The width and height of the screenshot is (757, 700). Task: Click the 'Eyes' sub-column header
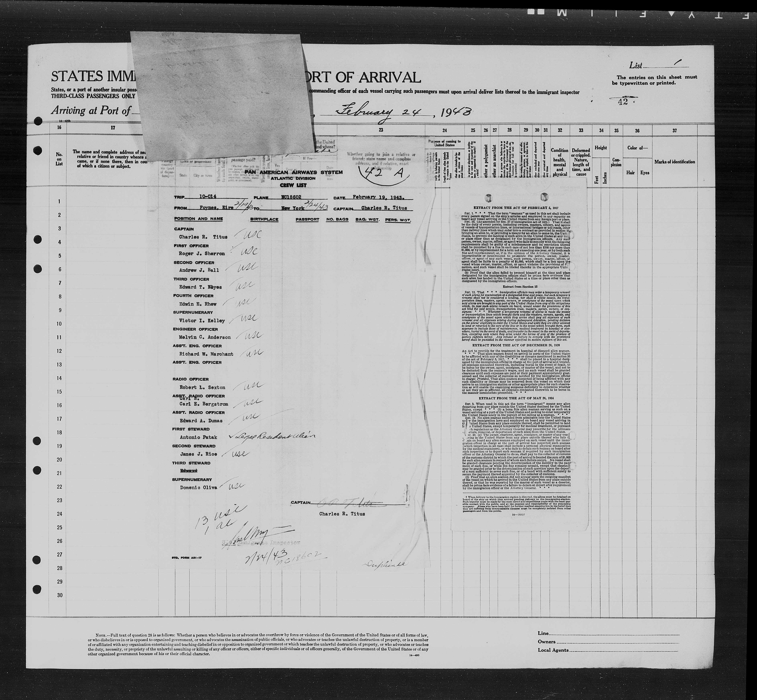645,172
